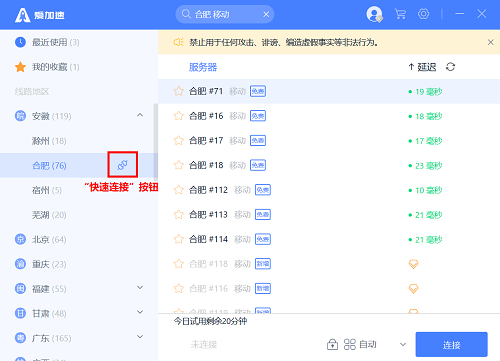Quick connect to 合肥 via link icon
This screenshot has height=361, width=500.
coord(122,165)
